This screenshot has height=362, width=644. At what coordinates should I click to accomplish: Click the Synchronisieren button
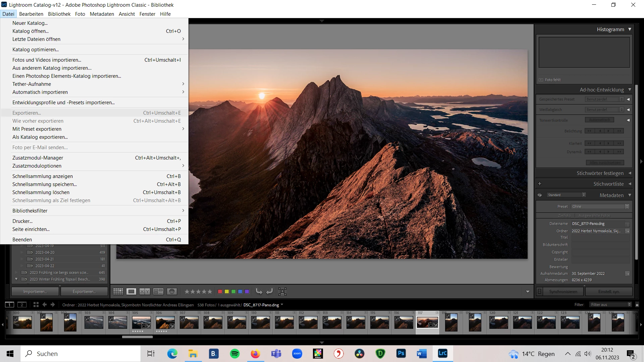[x=563, y=292]
